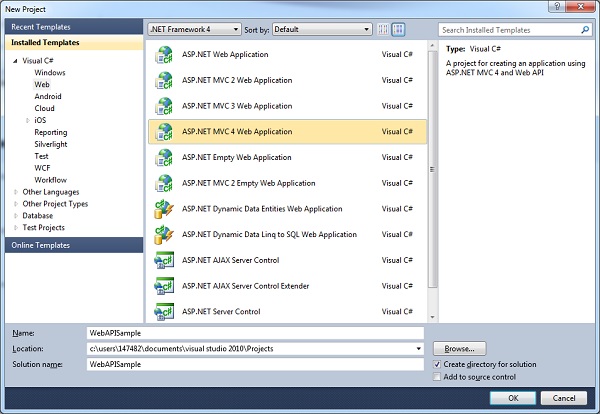Click the ASP.NET MVC 2 Empty Web Application icon
The width and height of the screenshot is (600, 414).
(x=164, y=183)
